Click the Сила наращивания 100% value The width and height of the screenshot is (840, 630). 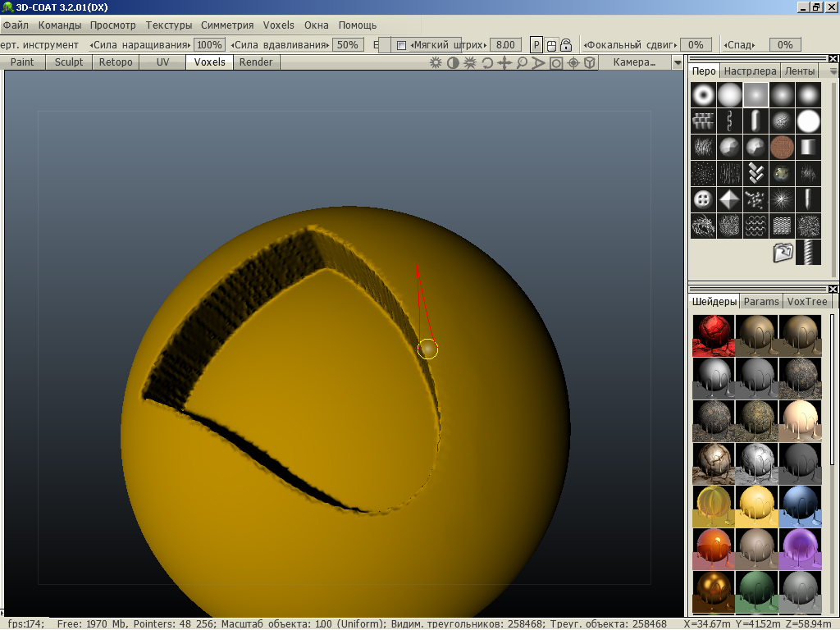210,45
